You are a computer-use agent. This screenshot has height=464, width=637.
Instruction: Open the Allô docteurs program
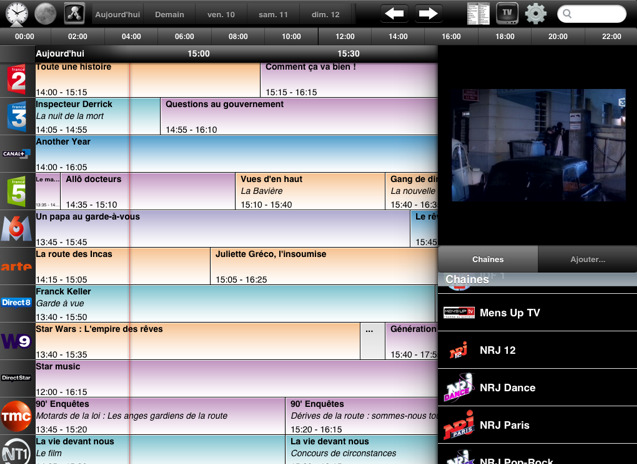point(148,191)
